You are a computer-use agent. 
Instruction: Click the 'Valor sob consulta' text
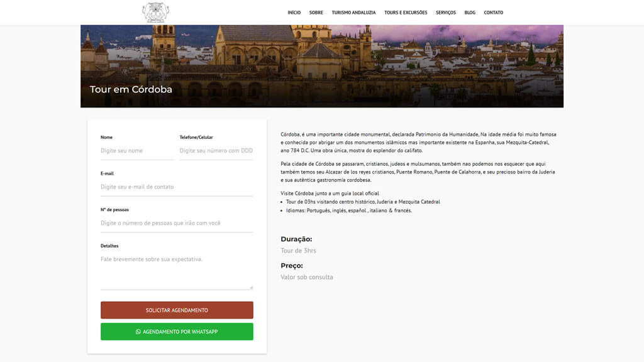click(307, 277)
